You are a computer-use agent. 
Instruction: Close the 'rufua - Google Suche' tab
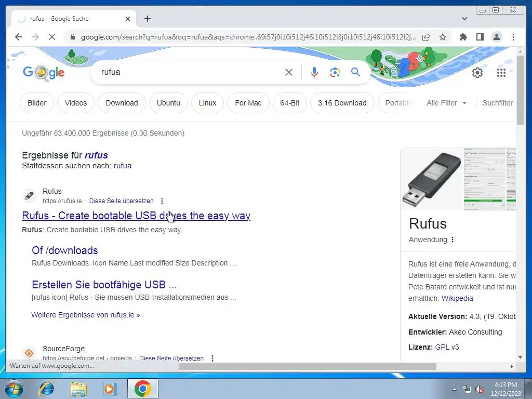pyautogui.click(x=128, y=19)
